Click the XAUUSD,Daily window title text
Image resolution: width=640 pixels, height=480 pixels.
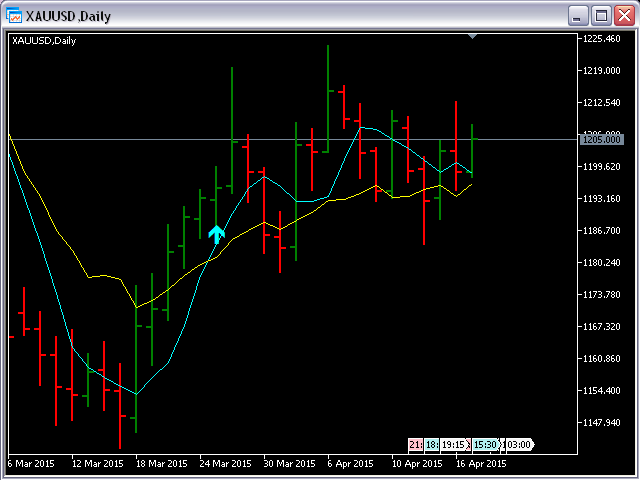(68, 16)
